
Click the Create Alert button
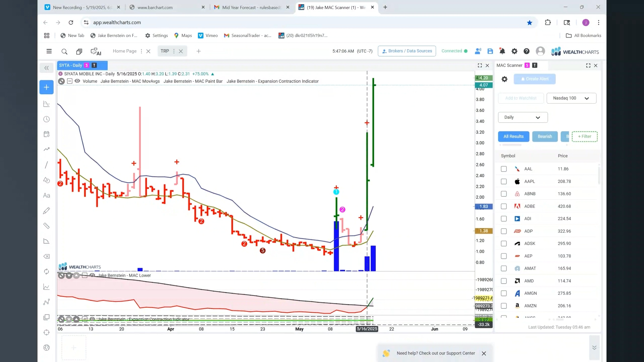click(x=534, y=79)
